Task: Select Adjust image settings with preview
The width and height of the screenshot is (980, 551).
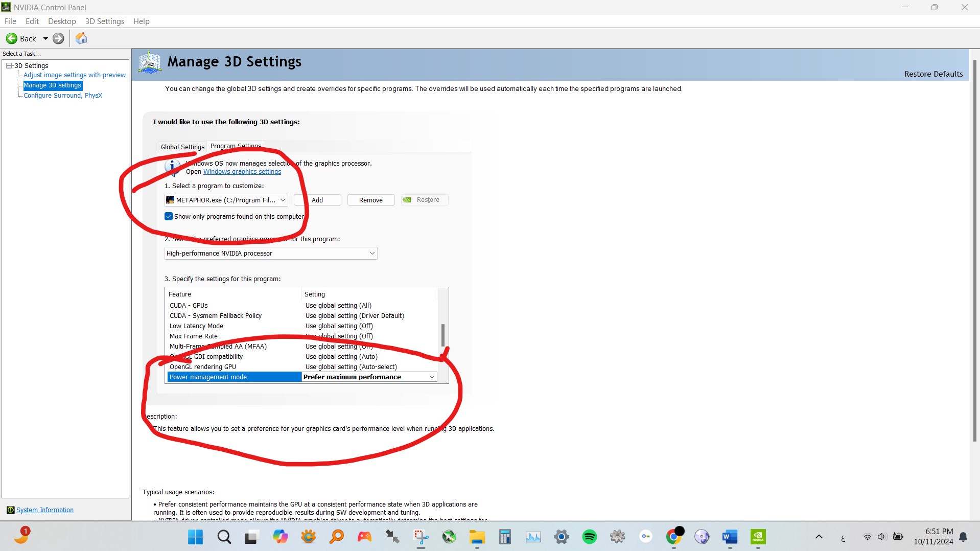Action: point(75,75)
